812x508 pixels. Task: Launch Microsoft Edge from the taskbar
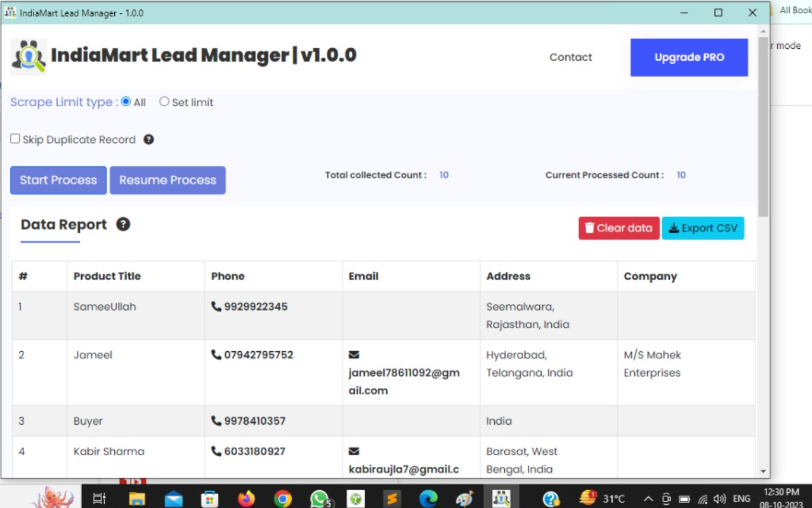[428, 498]
